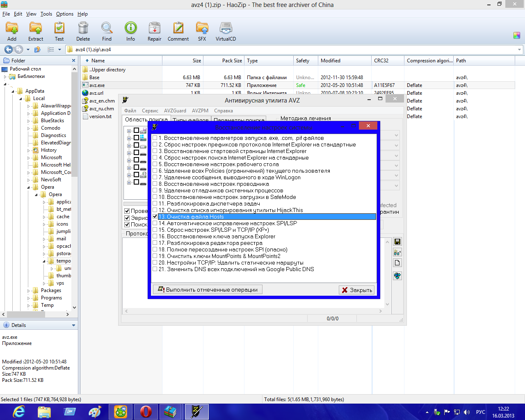Check item 1 Восстановление параметров запуска
This screenshot has width=525, height=420.
pyautogui.click(x=155, y=138)
